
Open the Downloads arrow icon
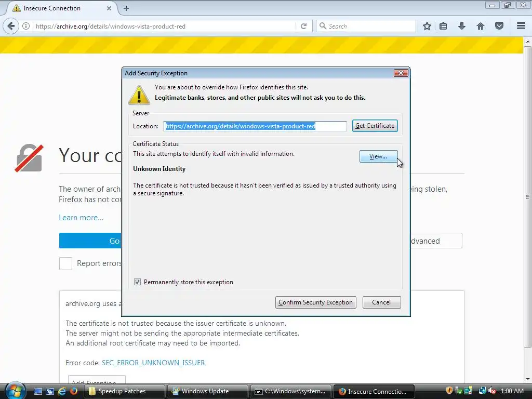tap(462, 26)
